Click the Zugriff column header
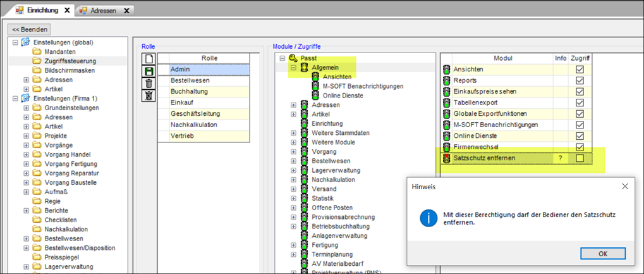This screenshot has width=644, height=274. [580, 59]
